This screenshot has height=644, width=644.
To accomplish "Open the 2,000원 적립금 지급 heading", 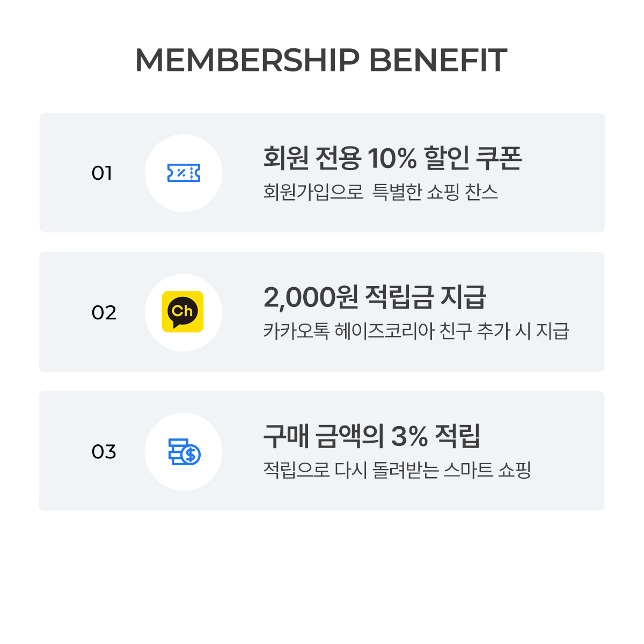I will coord(375,297).
